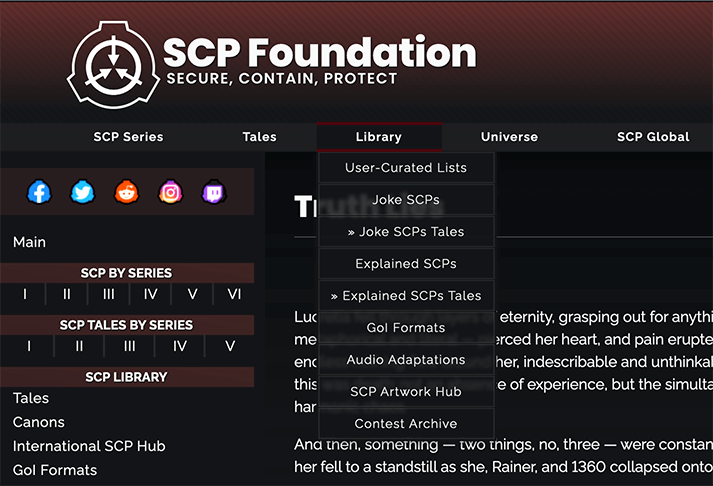This screenshot has width=713, height=486.
Task: Go to the Main sidebar link
Action: [29, 242]
